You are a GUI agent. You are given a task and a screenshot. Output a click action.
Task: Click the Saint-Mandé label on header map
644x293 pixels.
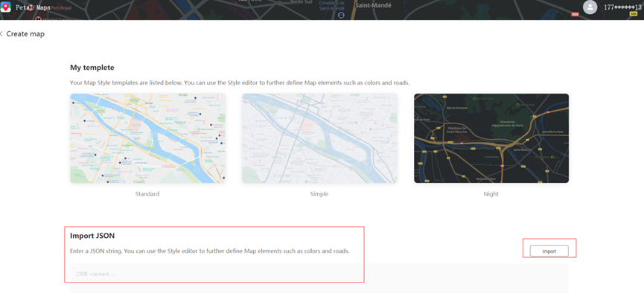tap(373, 5)
